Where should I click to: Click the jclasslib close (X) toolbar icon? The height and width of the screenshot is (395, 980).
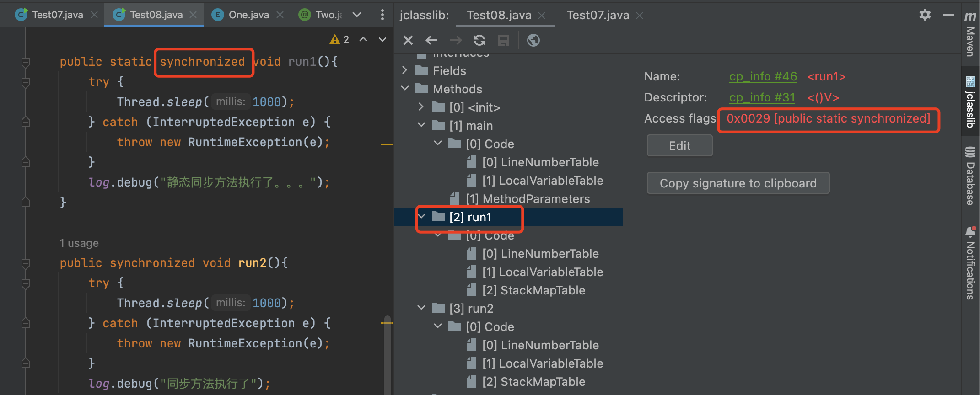pyautogui.click(x=408, y=41)
